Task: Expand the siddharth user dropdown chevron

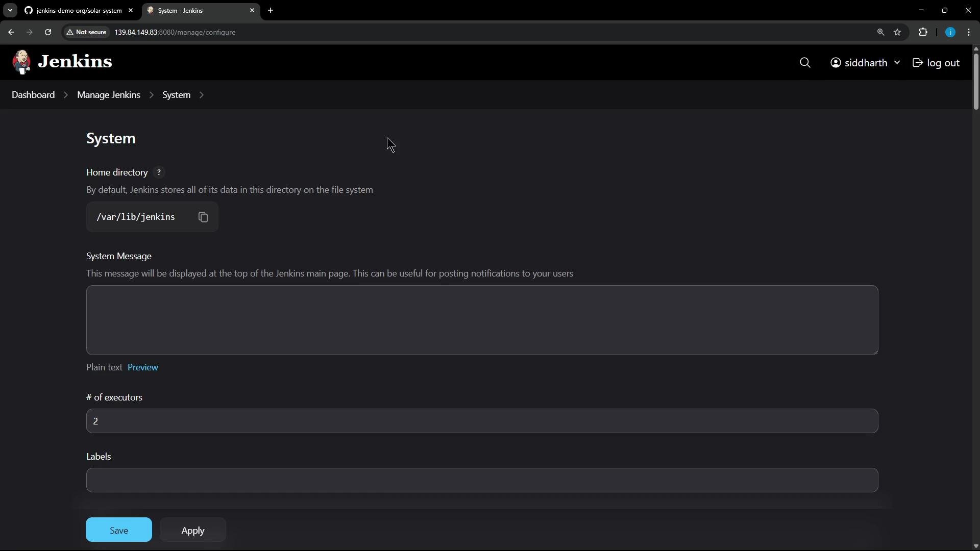Action: [897, 63]
